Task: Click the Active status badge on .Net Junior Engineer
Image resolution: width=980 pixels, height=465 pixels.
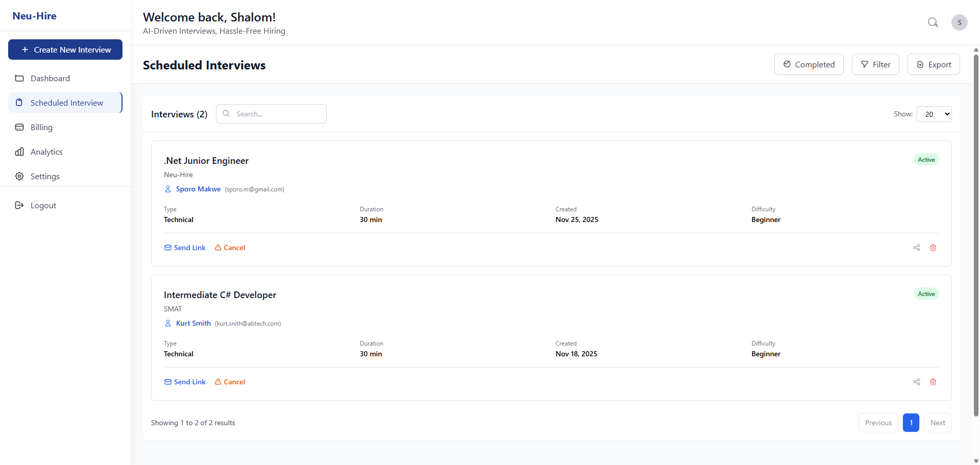Action: coord(926,159)
